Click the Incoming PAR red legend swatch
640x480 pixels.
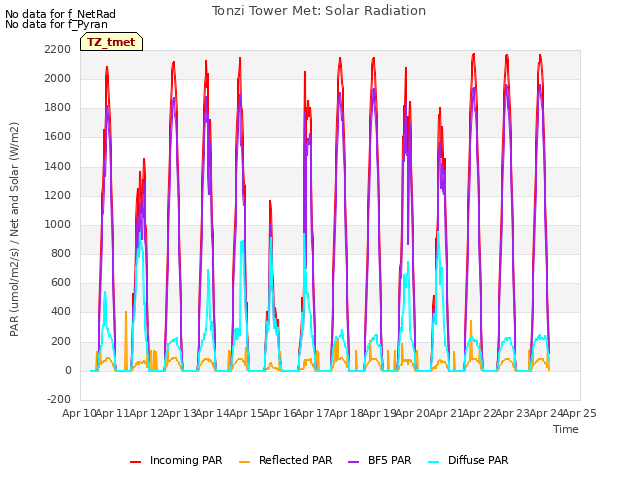click(x=136, y=462)
